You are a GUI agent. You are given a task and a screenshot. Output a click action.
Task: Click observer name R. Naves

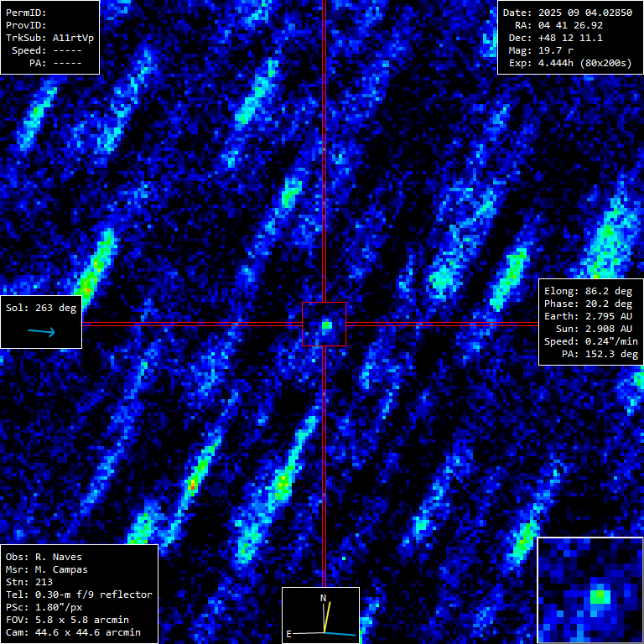(59, 557)
